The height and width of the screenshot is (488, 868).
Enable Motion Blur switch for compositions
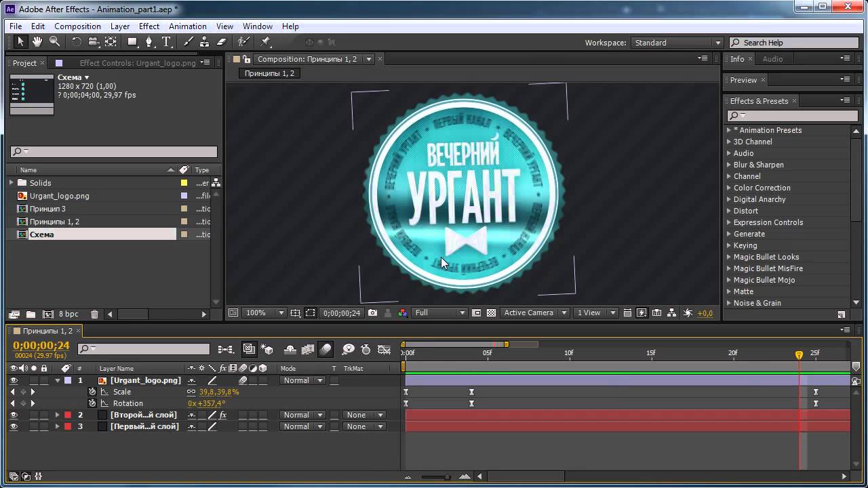click(x=325, y=350)
